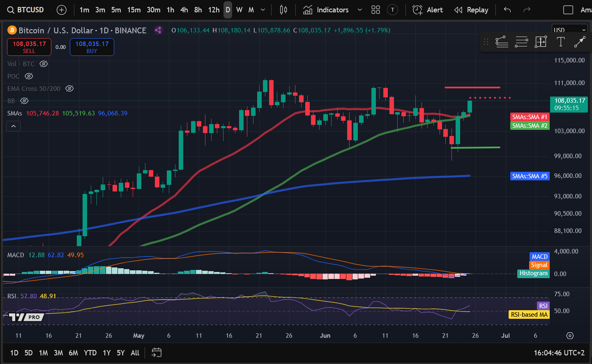Screen dimensions: 592x364
Task: Click the current price label 108,035.17
Action: point(569,104)
